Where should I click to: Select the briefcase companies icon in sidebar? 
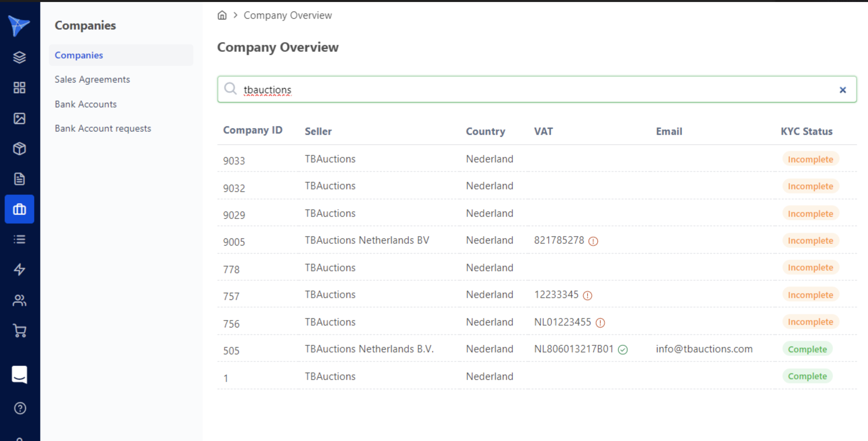click(x=19, y=209)
